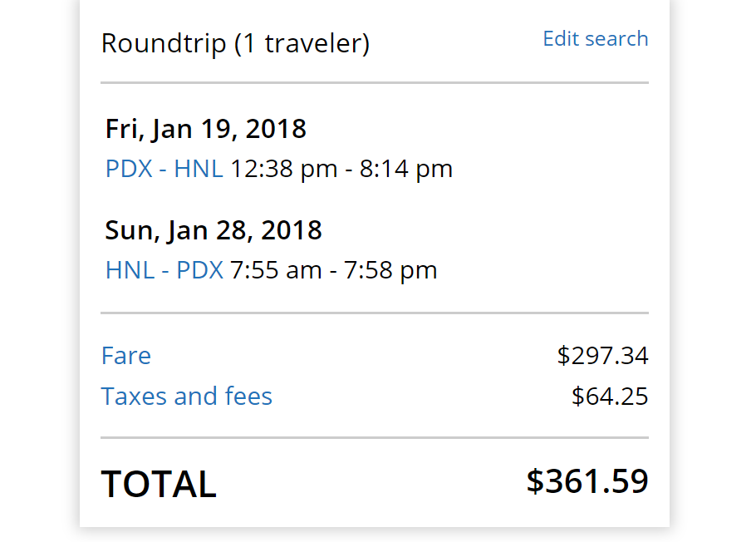Click the divider line above the Fare row
The width and height of the screenshot is (756, 542).
click(374, 313)
